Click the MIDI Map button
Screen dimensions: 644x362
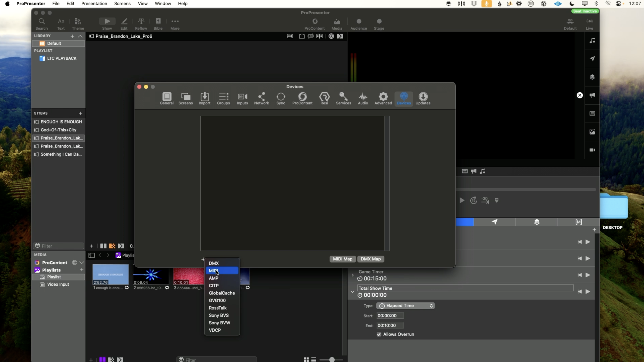342,259
